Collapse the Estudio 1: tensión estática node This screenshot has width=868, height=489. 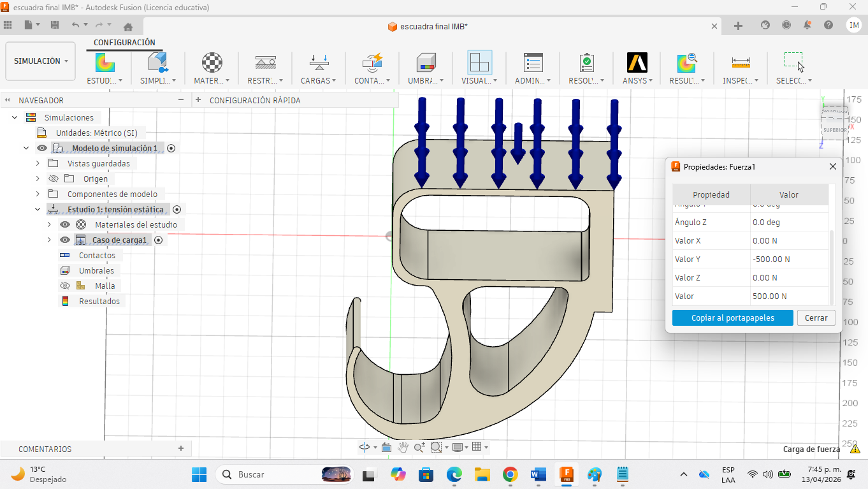38,210
